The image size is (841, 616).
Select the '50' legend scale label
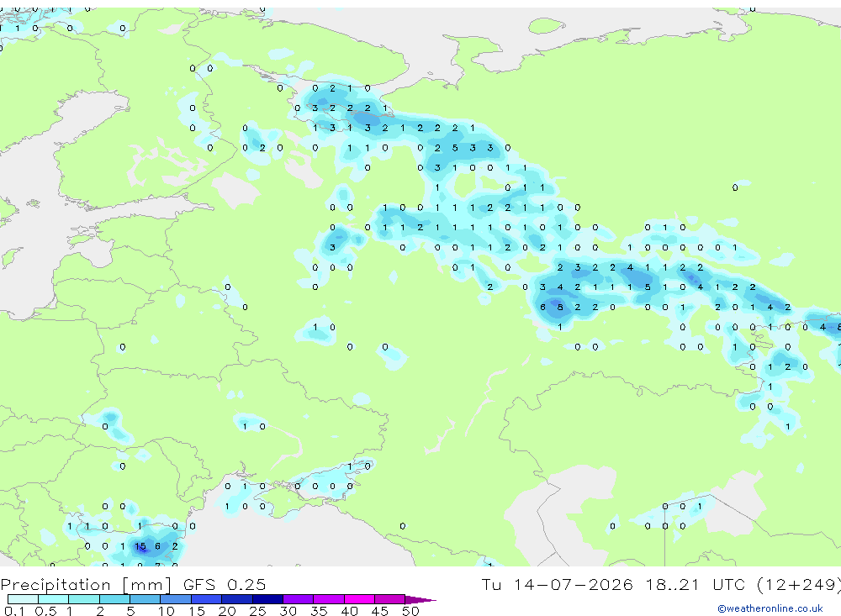(410, 611)
